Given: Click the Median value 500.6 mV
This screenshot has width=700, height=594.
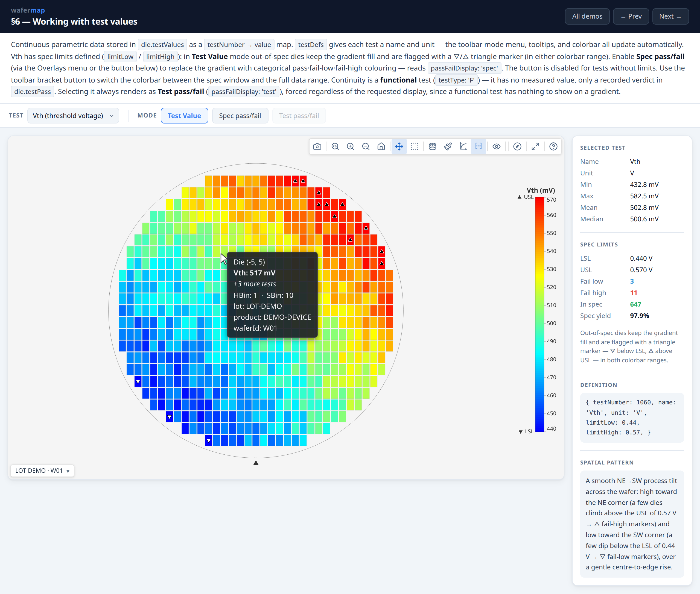Looking at the screenshot, I should coord(644,219).
